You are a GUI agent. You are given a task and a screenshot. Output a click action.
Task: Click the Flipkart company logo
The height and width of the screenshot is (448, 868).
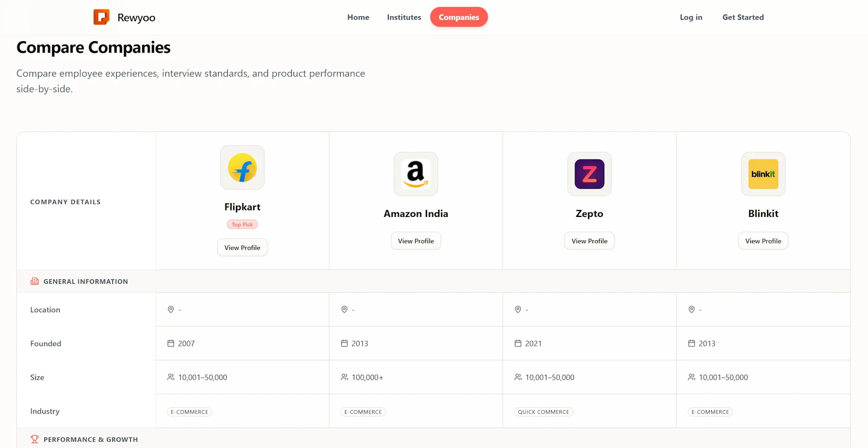pos(242,168)
